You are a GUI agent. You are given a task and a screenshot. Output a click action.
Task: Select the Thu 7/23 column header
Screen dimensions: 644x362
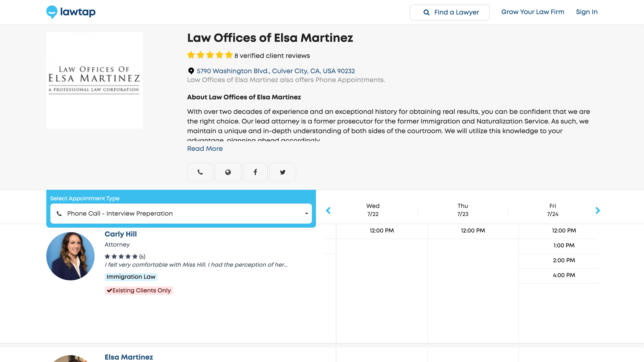pos(462,210)
